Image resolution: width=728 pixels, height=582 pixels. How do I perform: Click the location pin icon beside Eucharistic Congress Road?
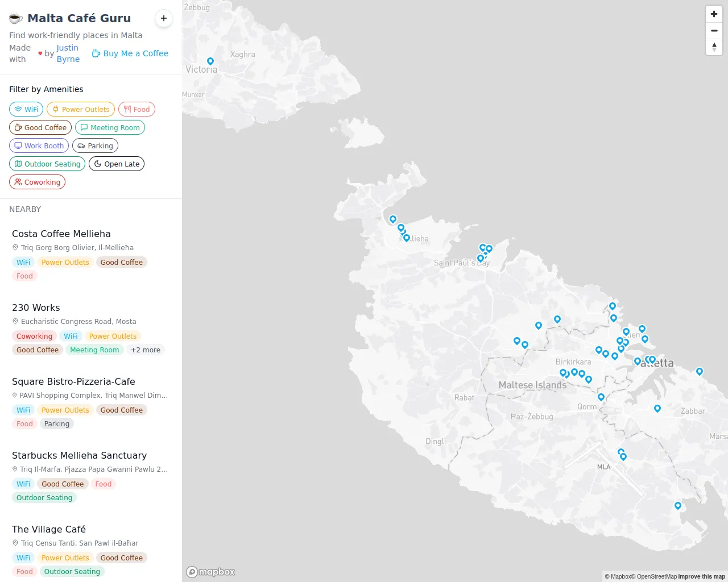coord(15,321)
